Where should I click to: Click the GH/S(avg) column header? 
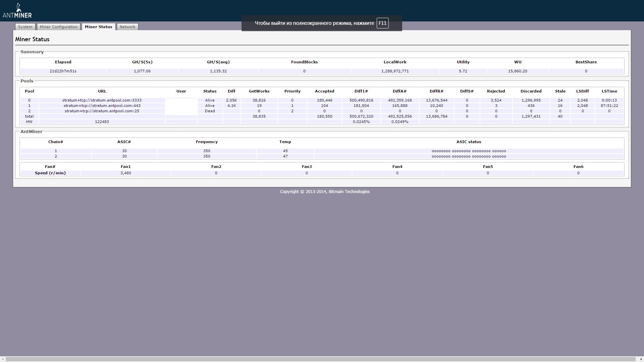coord(218,62)
